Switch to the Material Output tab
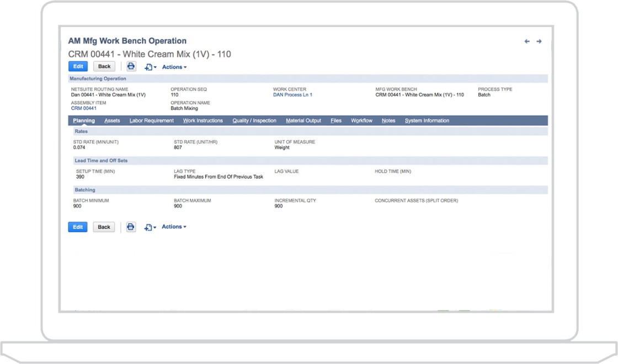Viewport: 618px width, 364px height. pos(303,121)
